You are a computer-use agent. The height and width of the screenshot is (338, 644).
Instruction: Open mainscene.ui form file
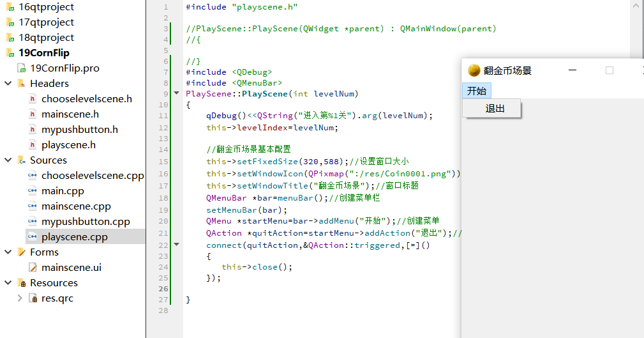[x=71, y=268]
